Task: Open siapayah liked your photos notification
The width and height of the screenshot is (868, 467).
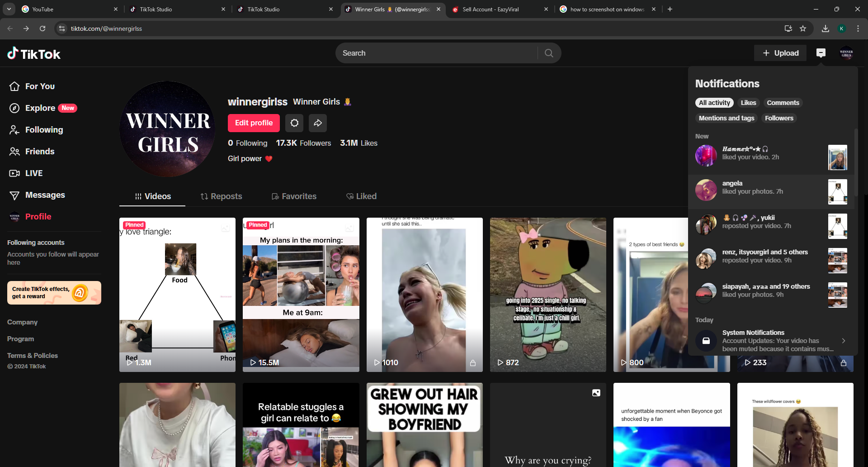Action: (x=771, y=295)
